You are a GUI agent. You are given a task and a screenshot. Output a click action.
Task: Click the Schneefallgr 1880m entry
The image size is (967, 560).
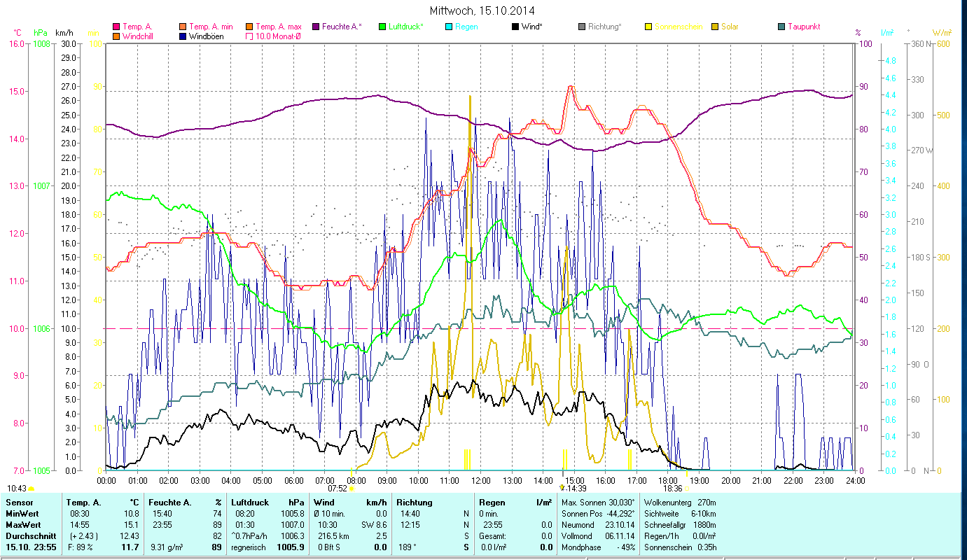pyautogui.click(x=679, y=524)
